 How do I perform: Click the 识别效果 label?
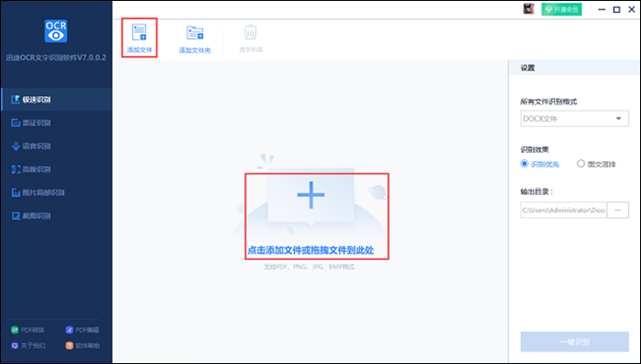[534, 150]
